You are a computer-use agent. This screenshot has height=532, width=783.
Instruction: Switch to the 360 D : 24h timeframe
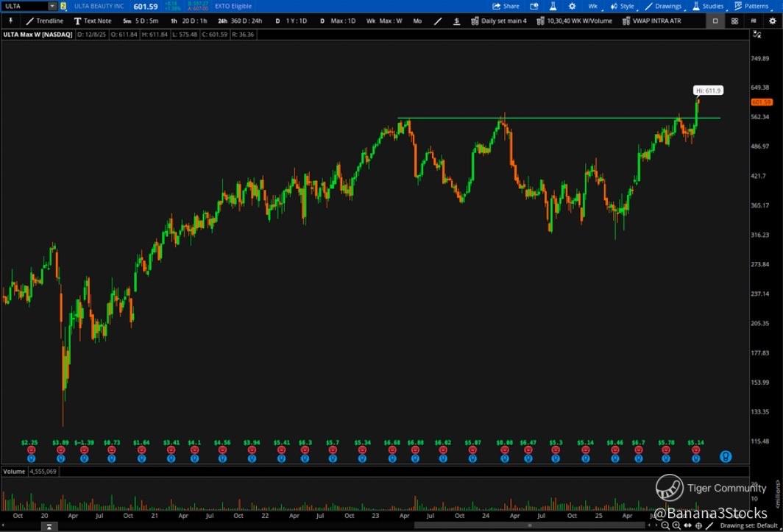pyautogui.click(x=240, y=21)
